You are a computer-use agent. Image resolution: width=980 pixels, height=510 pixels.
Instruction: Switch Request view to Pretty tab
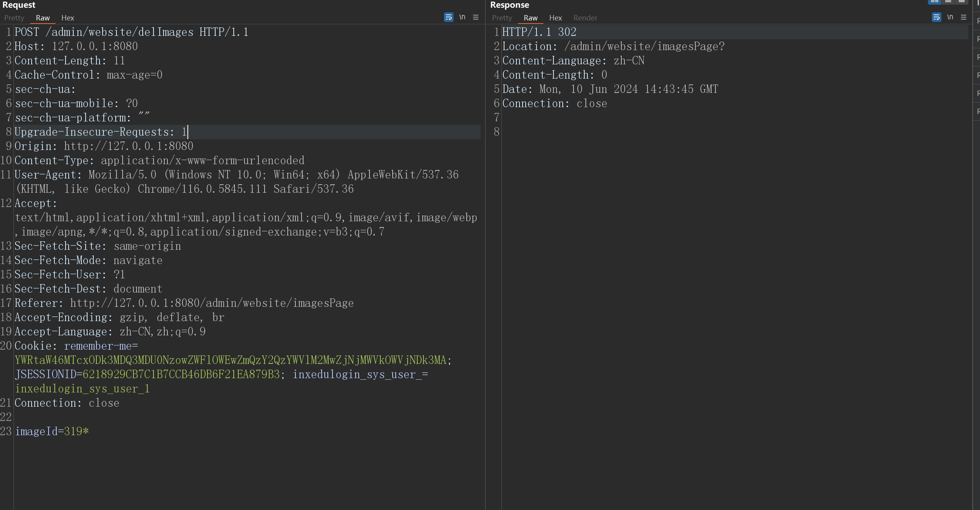(14, 18)
